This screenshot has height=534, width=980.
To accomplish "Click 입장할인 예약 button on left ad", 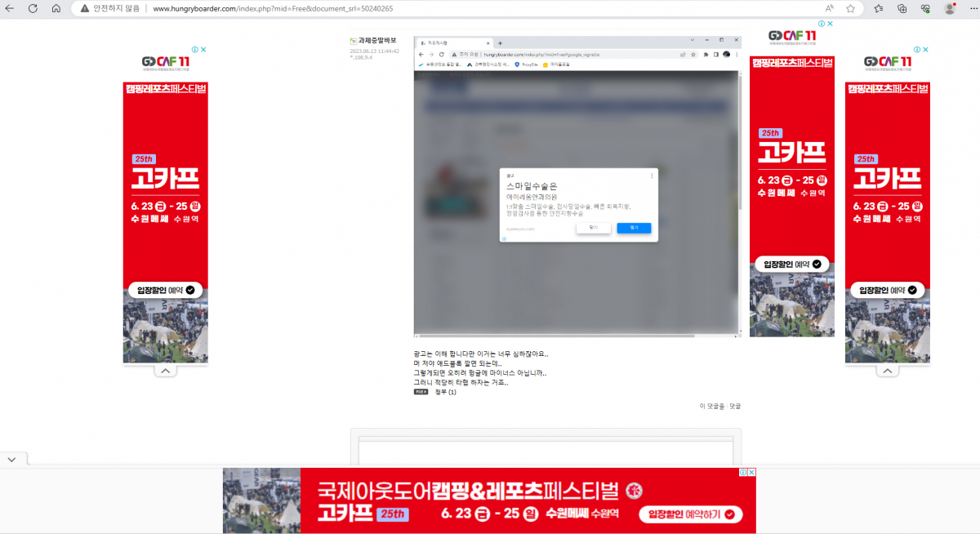I will click(166, 290).
